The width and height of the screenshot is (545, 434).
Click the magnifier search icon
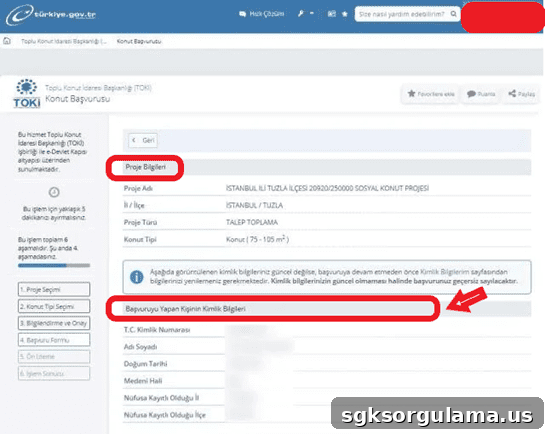(x=453, y=14)
